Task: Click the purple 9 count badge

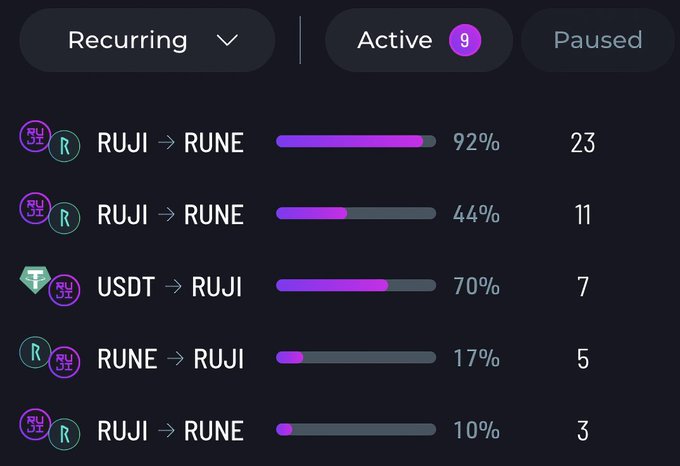Action: pyautogui.click(x=465, y=40)
